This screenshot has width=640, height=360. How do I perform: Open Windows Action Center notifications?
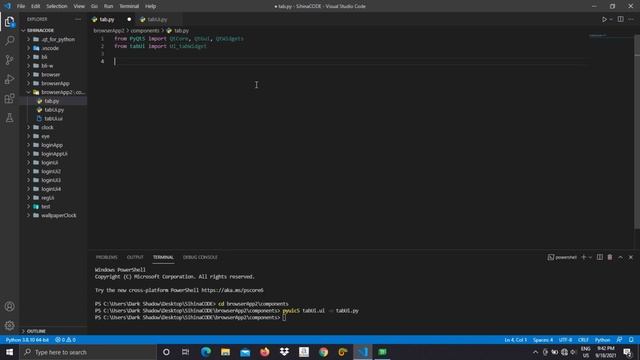pos(628,352)
